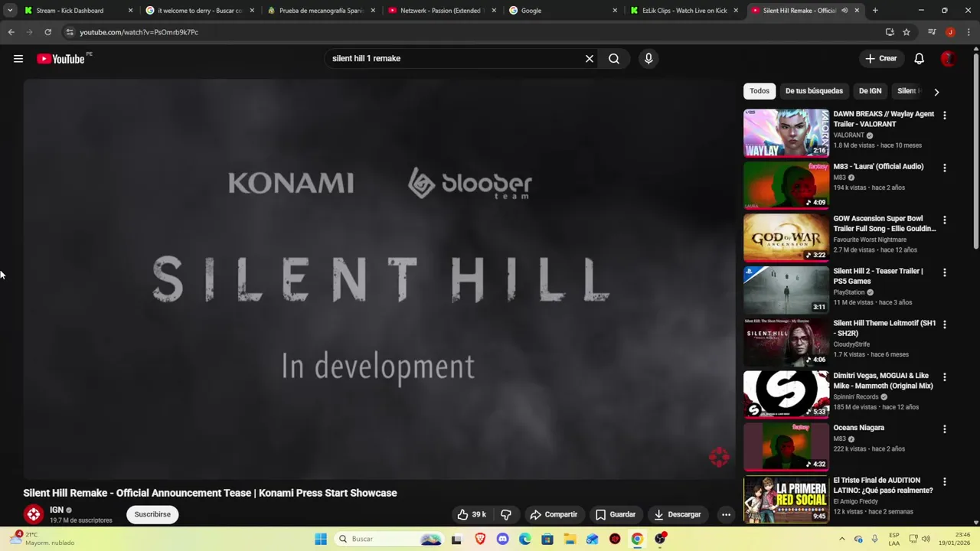The height and width of the screenshot is (551, 980).
Task: Open the browser media control icon
Action: (932, 32)
